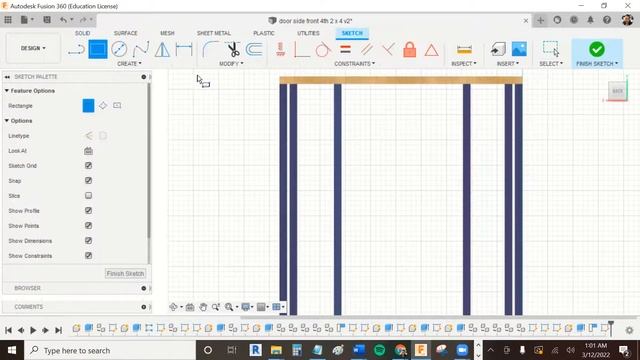The width and height of the screenshot is (640, 360).
Task: Select the Trim scissors tool
Action: pyautogui.click(x=233, y=49)
